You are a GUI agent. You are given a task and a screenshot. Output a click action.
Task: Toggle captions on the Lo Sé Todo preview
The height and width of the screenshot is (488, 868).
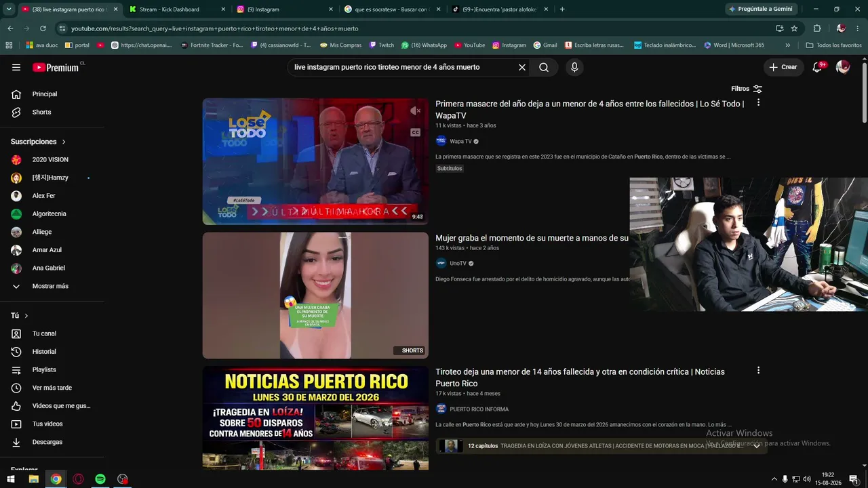tap(415, 132)
